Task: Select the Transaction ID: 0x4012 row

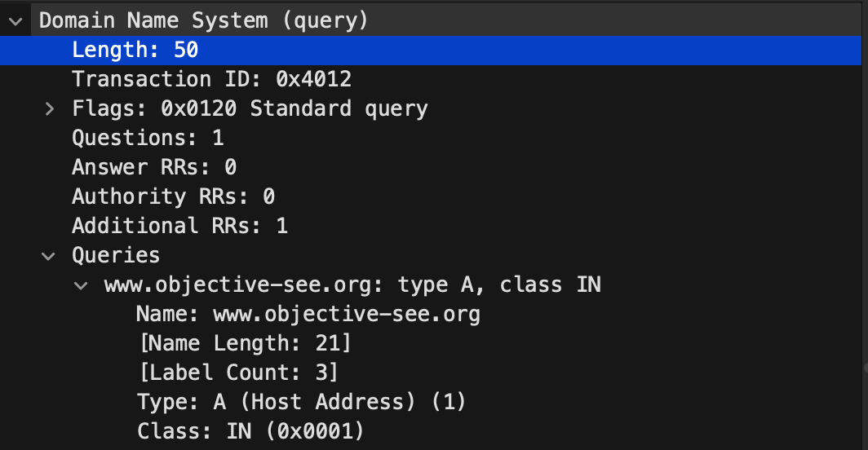Action: pos(431,79)
